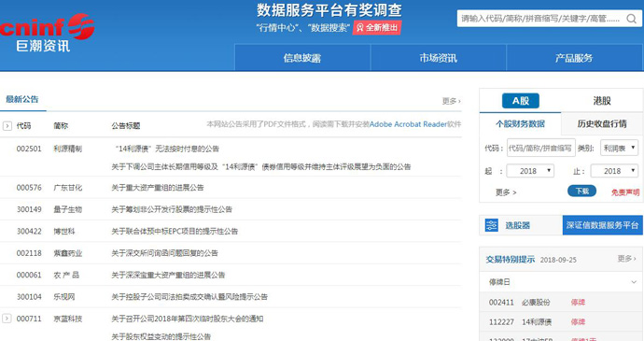Image resolution: width=644 pixels, height=341 pixels.
Task: Open the 市场资讯 menu
Action: 439,58
